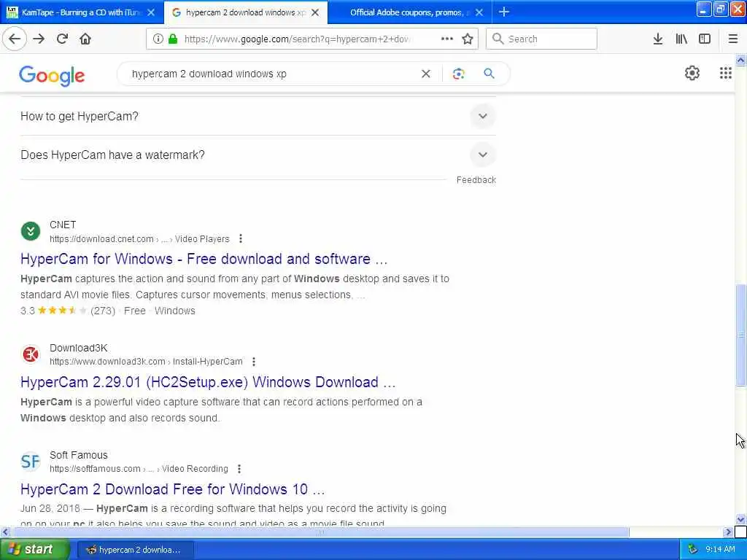Click the system tray network icon
The width and height of the screenshot is (747, 560).
693,550
